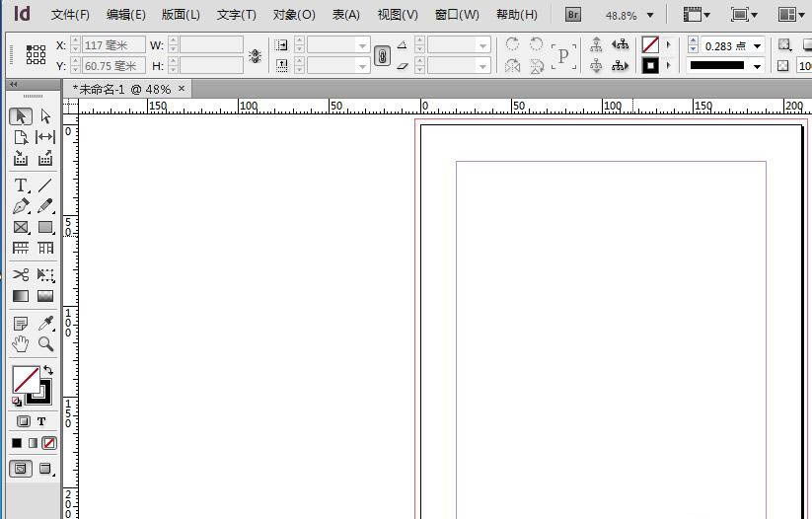812x519 pixels.
Task: Click the flip vertical icon
Action: pyautogui.click(x=537, y=66)
